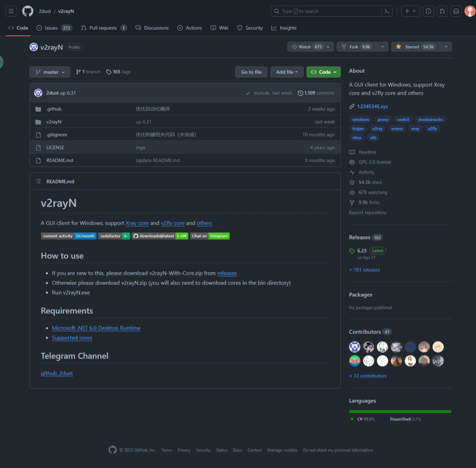Expand the green Code dropdown

[324, 72]
